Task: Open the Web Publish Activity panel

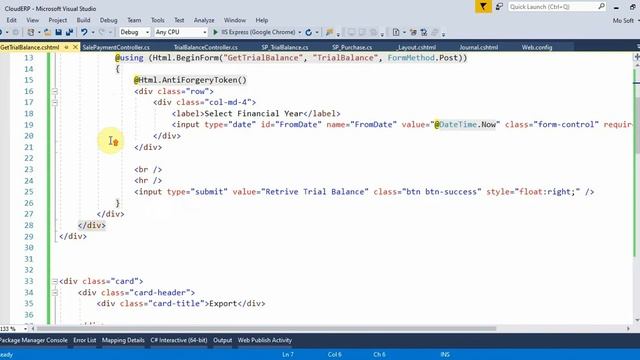Action: click(264, 340)
